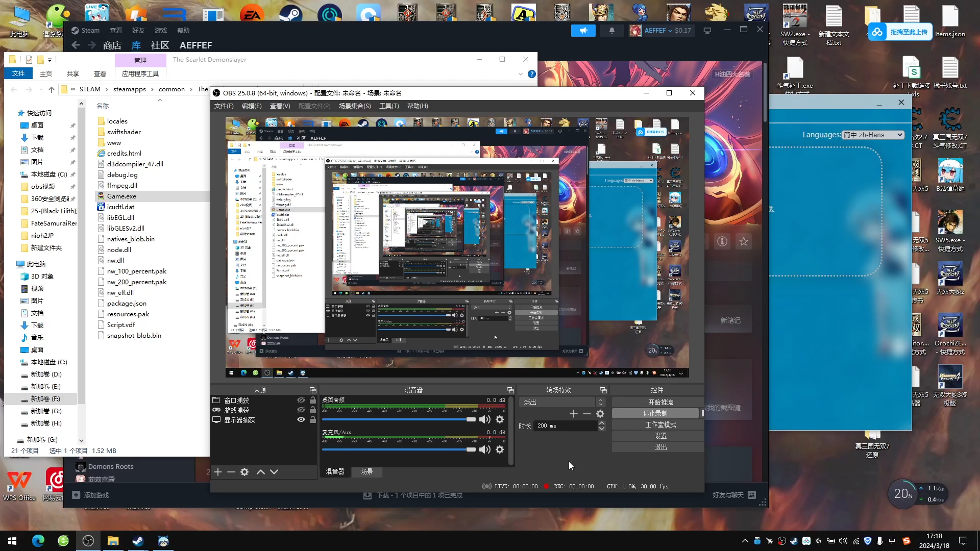
Task: Click settings gear icon for 麦克风/Aux audio
Action: click(x=500, y=450)
